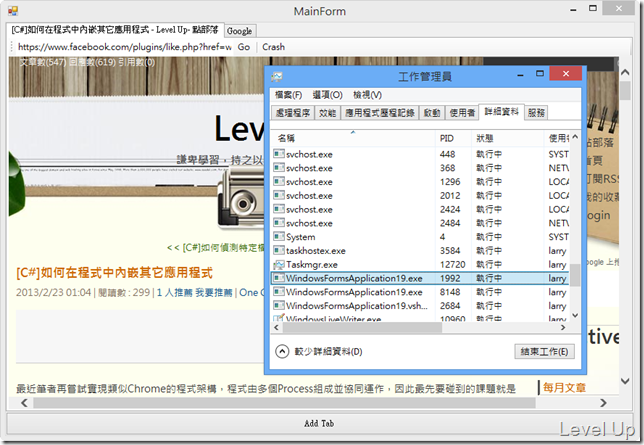Click the Crash toolbar button
The width and height of the screenshot is (644, 445).
[x=274, y=47]
